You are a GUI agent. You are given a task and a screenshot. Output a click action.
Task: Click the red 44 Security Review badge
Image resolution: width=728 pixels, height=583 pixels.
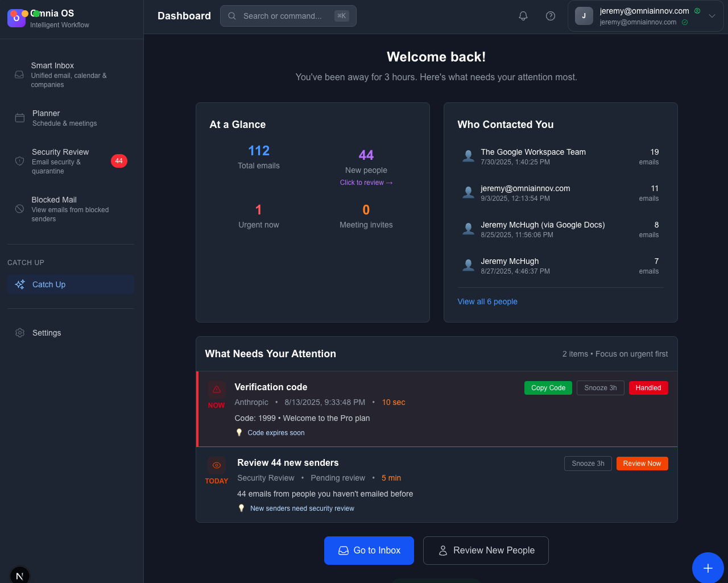[x=119, y=161]
